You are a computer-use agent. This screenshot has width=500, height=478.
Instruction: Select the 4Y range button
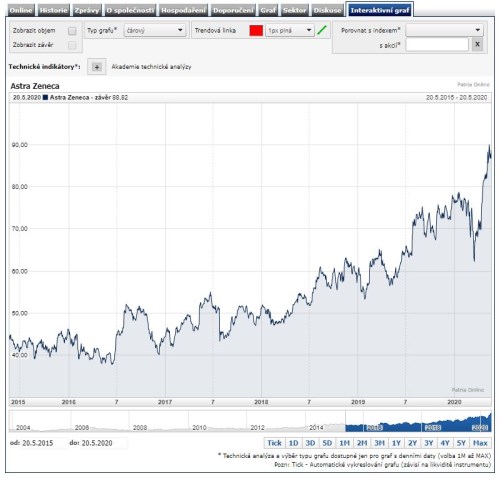445,443
